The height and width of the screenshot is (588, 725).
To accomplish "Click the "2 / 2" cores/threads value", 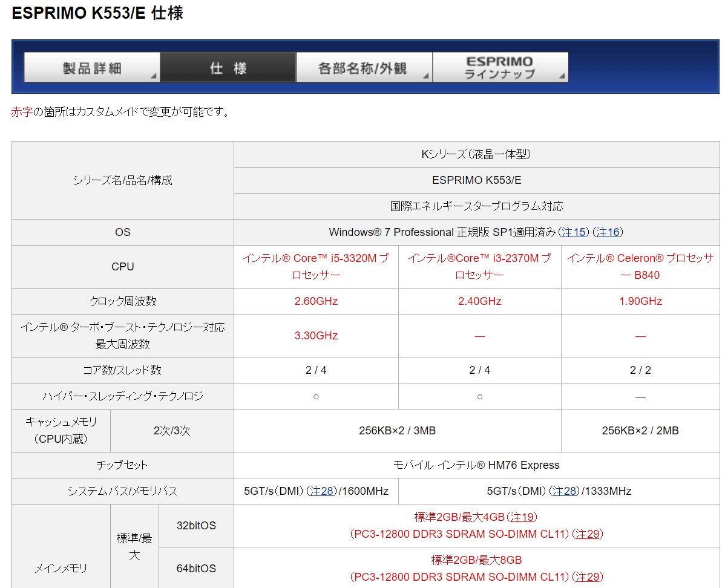I will 640,370.
